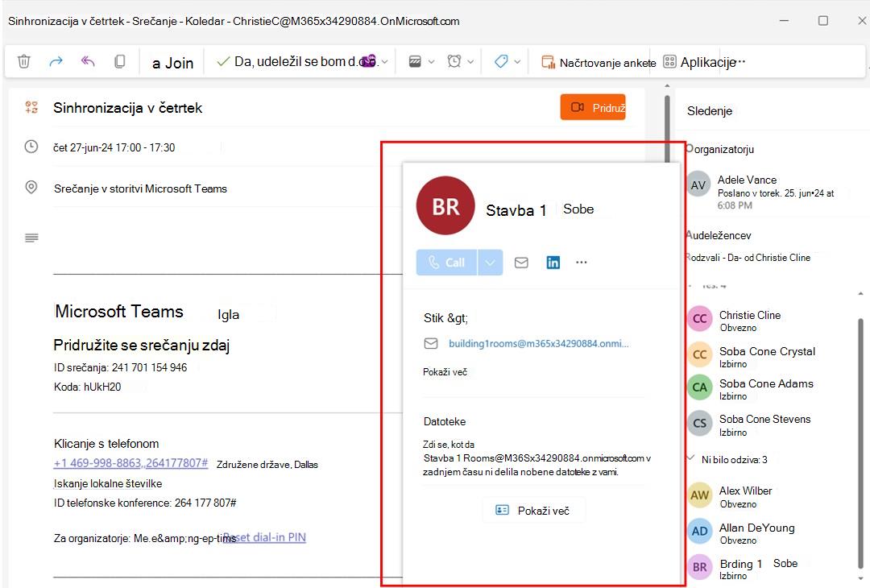
Task: Click the Call button in contact card
Action: pos(446,263)
